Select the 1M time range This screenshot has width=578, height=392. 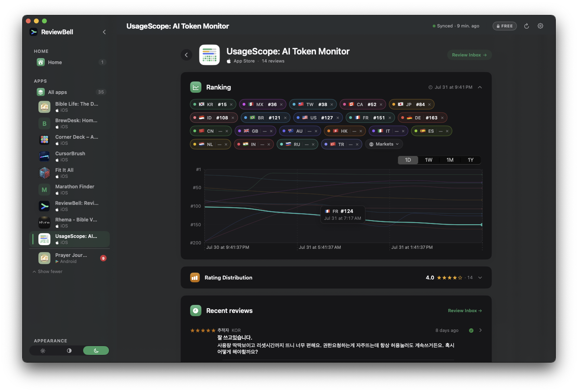pyautogui.click(x=450, y=160)
